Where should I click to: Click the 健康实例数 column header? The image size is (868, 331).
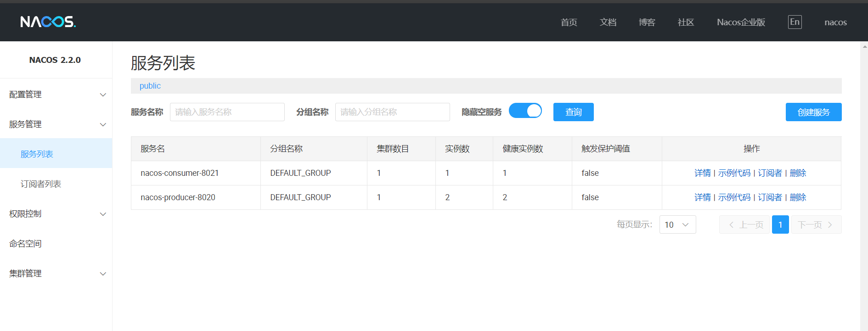pos(532,149)
